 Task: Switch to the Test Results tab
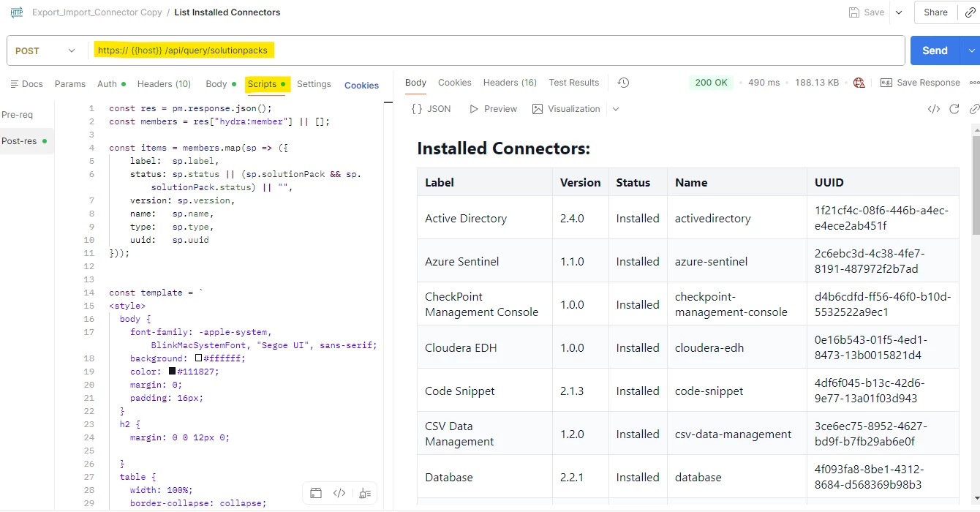tap(574, 83)
